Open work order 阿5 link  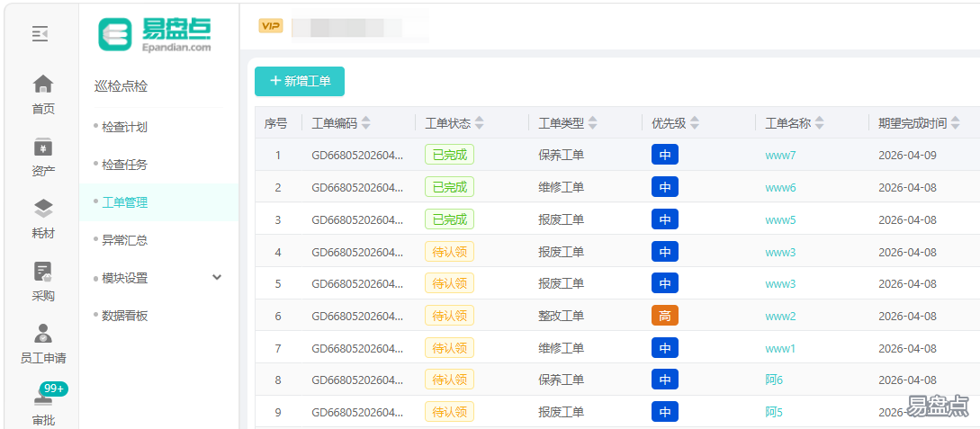coord(774,412)
